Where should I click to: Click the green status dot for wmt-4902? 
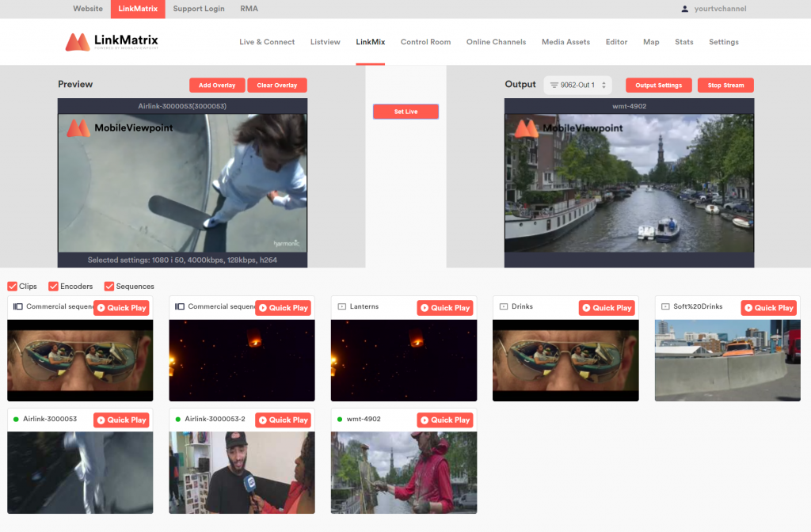pos(340,419)
